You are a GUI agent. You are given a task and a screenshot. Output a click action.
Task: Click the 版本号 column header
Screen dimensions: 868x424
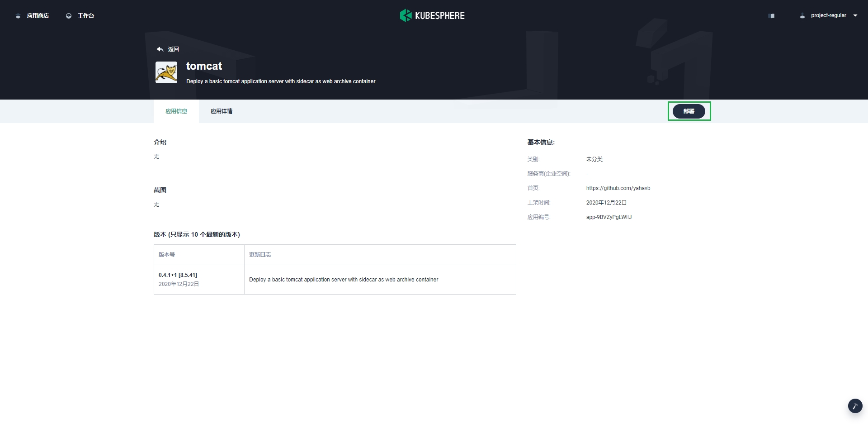click(167, 254)
